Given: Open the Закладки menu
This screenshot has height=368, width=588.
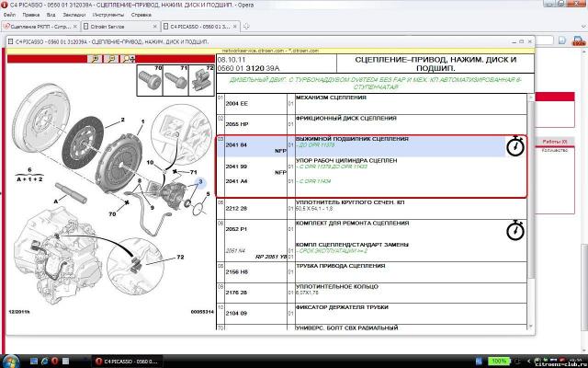Looking at the screenshot, I should coord(76,15).
